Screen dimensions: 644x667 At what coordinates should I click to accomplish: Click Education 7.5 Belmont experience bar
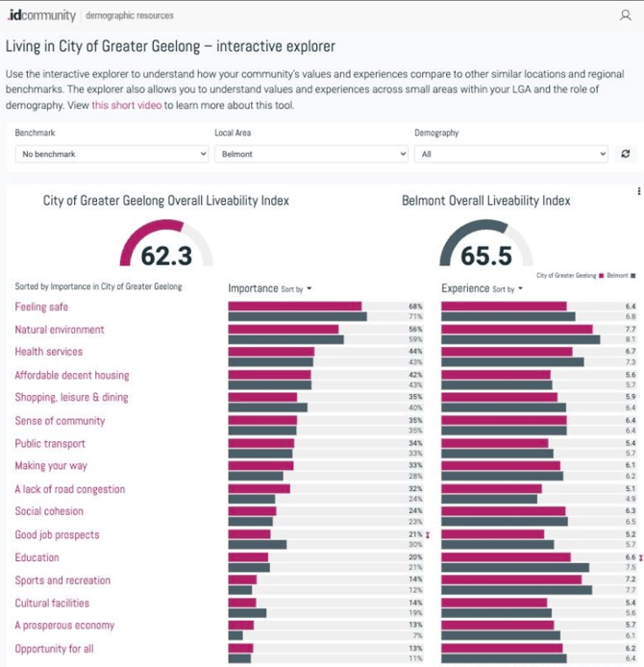pyautogui.click(x=515, y=567)
